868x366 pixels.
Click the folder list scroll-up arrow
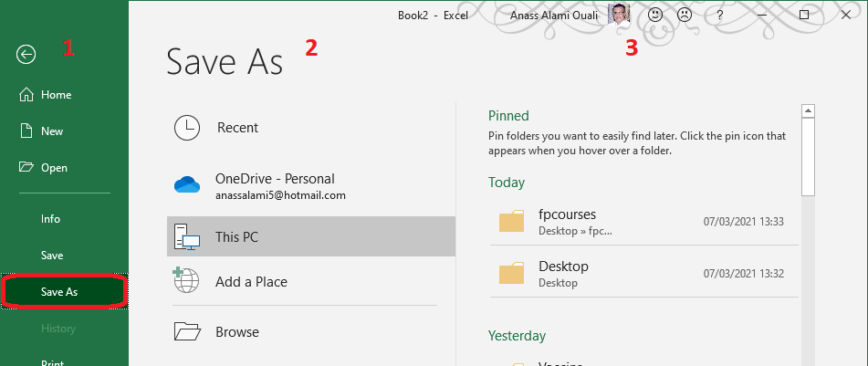click(808, 110)
